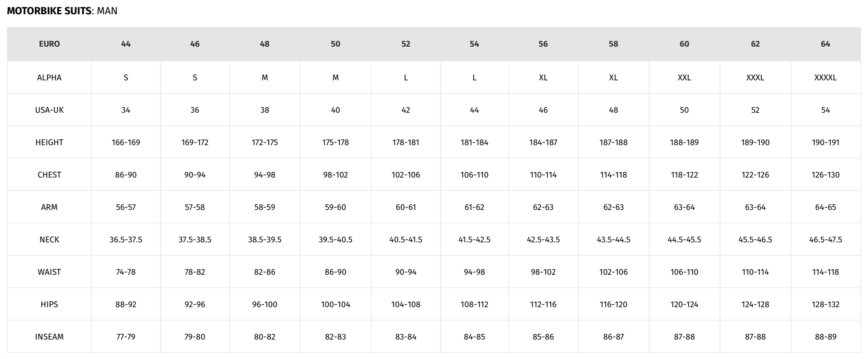868x359 pixels.
Task: Select the ALPHA row label
Action: [x=49, y=77]
